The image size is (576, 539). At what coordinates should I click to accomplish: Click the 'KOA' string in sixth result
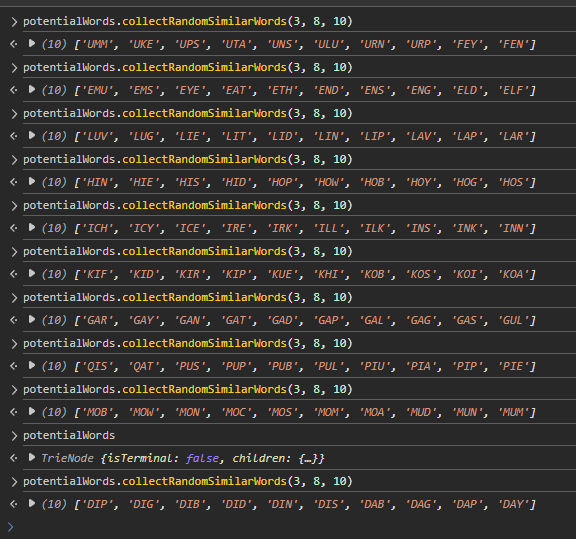[513, 274]
